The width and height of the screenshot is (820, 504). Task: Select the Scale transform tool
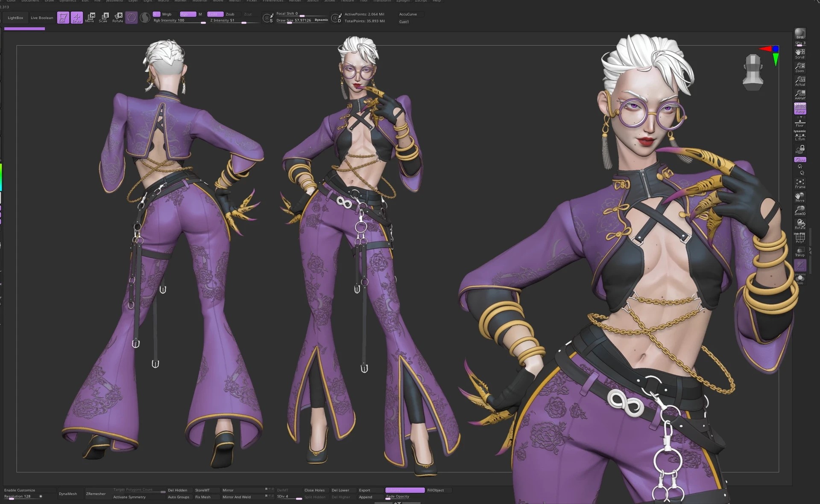103,17
